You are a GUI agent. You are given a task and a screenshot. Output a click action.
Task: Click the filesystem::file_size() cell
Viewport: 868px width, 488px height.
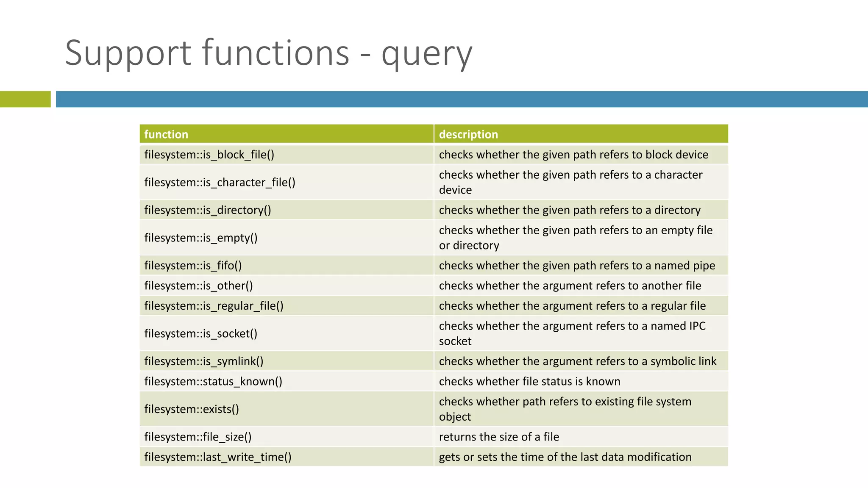coord(287,437)
